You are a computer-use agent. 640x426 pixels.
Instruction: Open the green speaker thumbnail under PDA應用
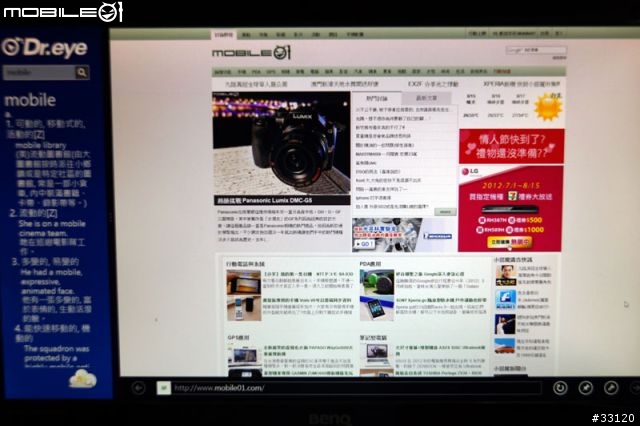[377, 282]
